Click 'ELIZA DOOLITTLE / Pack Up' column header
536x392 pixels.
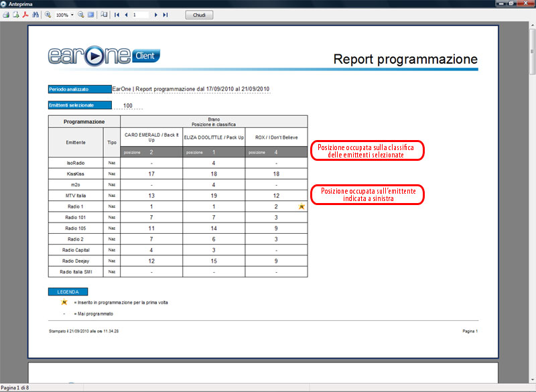click(x=214, y=137)
